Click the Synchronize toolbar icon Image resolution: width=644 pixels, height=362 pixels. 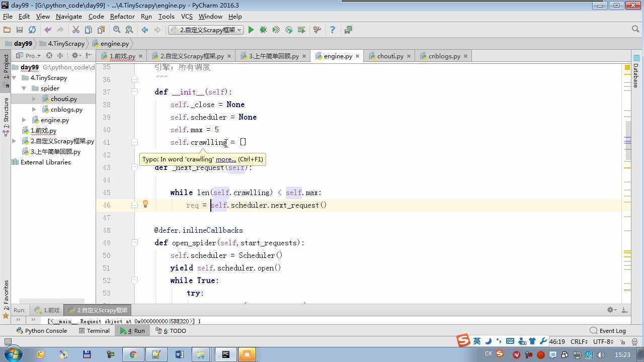[32, 30]
